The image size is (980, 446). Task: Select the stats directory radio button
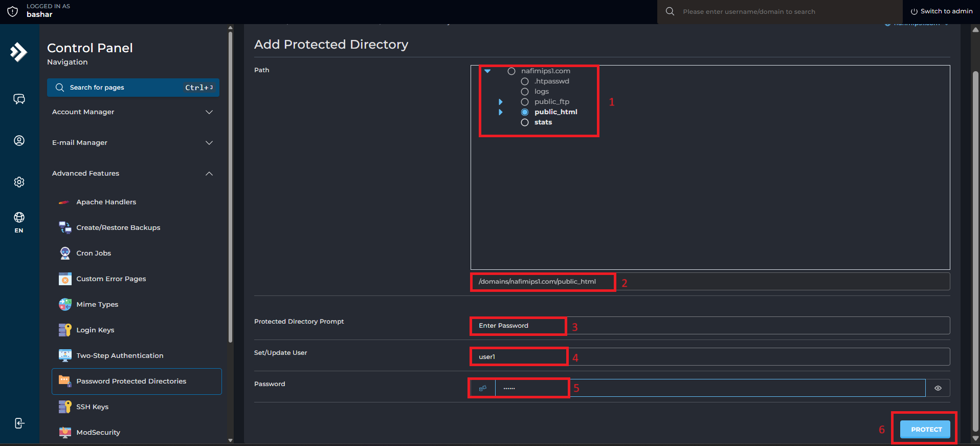click(x=524, y=122)
